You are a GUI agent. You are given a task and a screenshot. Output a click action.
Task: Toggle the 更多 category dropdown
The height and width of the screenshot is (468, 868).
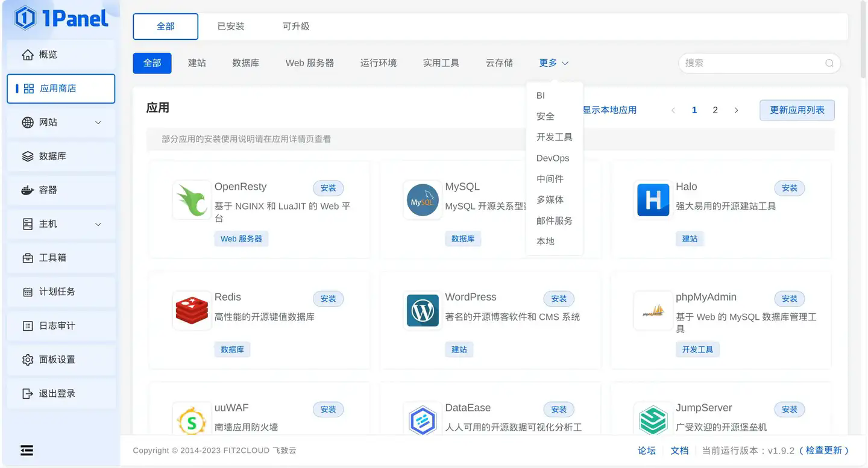click(553, 63)
